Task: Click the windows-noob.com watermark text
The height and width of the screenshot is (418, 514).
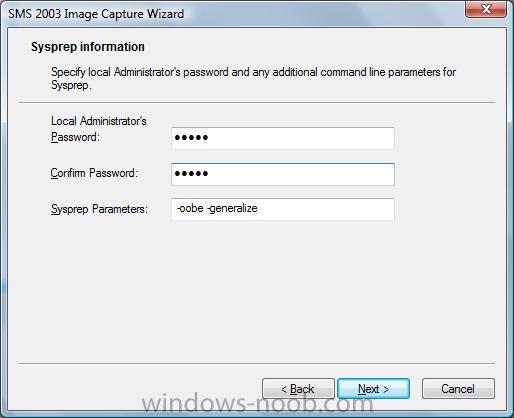Action: coord(257,404)
